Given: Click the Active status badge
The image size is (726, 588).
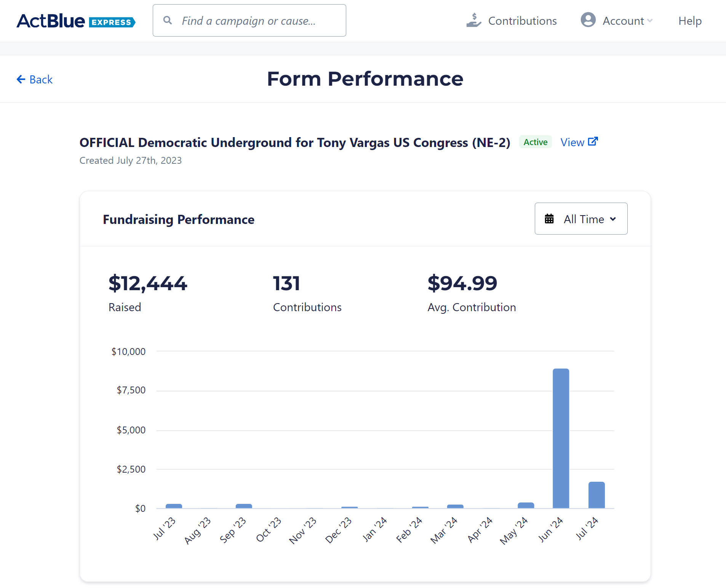Looking at the screenshot, I should coord(535,142).
